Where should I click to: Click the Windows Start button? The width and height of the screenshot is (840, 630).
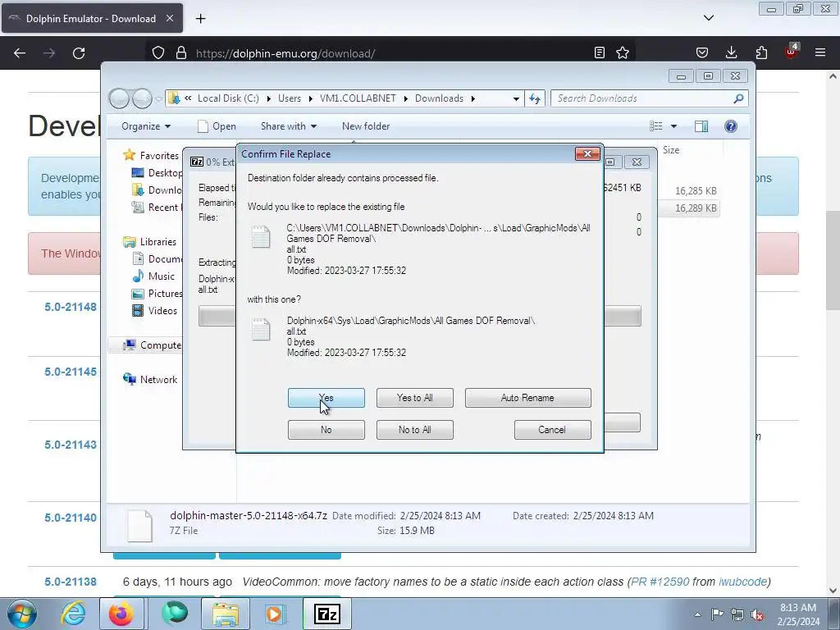click(22, 614)
